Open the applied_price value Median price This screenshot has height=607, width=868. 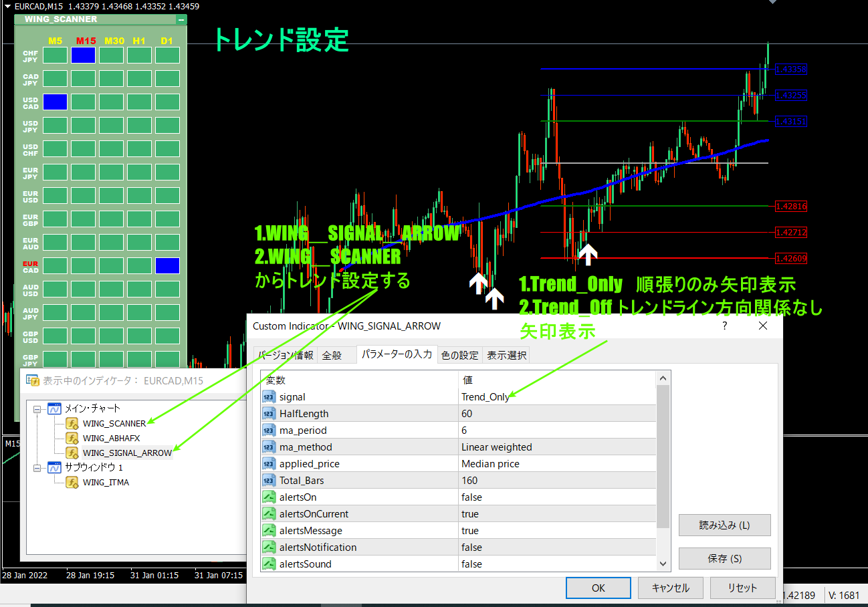(x=557, y=464)
